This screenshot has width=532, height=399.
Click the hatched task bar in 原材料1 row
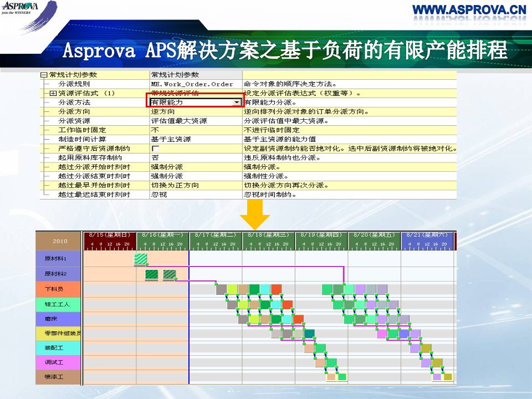(140, 259)
